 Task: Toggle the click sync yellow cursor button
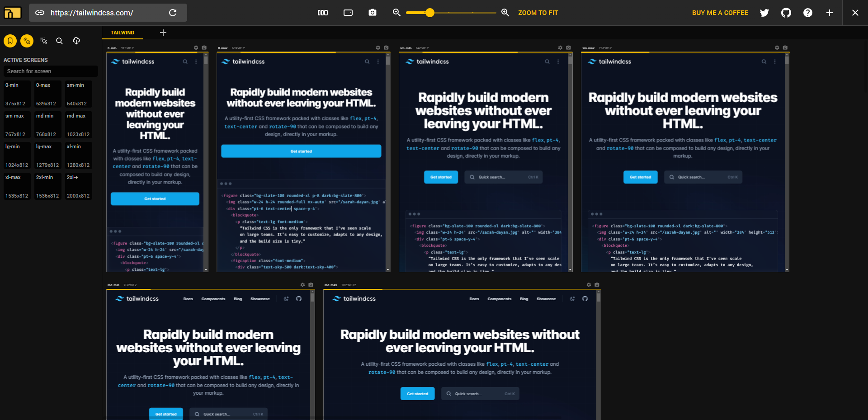[x=27, y=41]
